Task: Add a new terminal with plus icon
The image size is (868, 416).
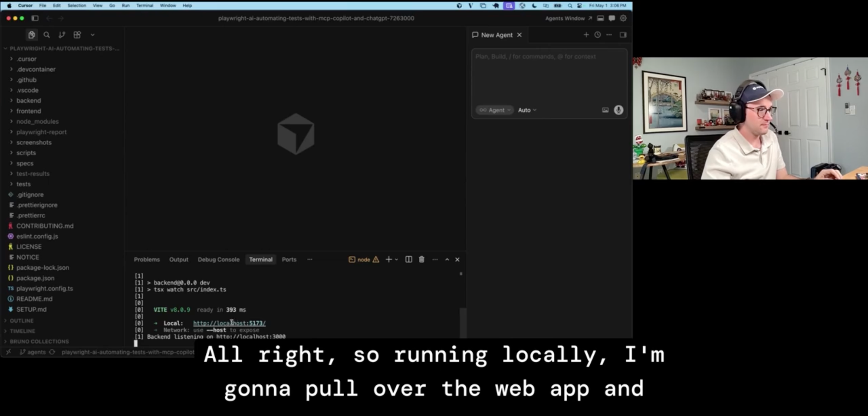Action: [x=388, y=259]
